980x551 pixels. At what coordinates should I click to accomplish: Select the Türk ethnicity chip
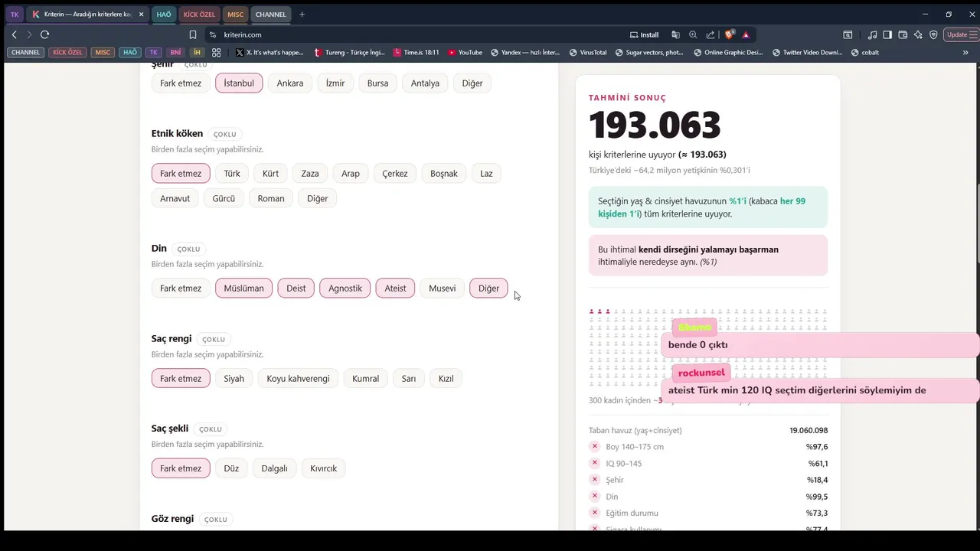[x=232, y=173]
